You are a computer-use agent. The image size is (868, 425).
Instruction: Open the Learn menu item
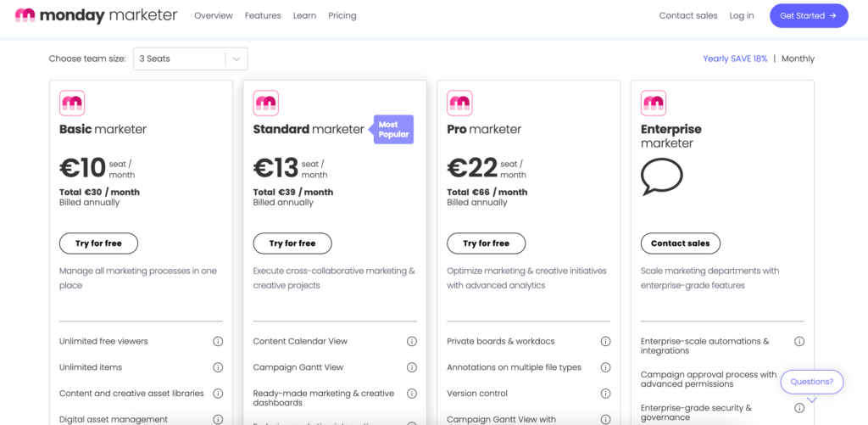304,15
